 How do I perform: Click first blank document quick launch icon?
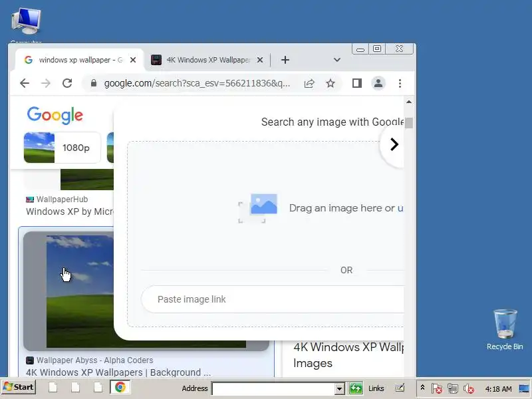pos(53,387)
